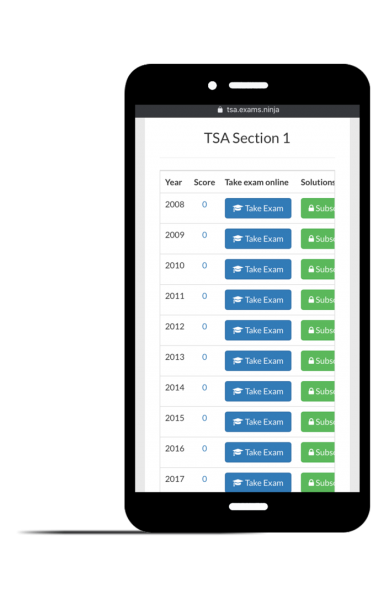This screenshot has height=600, width=384.
Task: Subscribe for 2008 solutions
Action: coord(318,208)
